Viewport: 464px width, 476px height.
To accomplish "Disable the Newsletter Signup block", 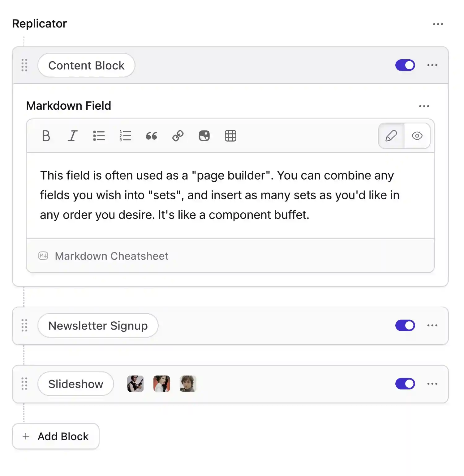I will (405, 325).
